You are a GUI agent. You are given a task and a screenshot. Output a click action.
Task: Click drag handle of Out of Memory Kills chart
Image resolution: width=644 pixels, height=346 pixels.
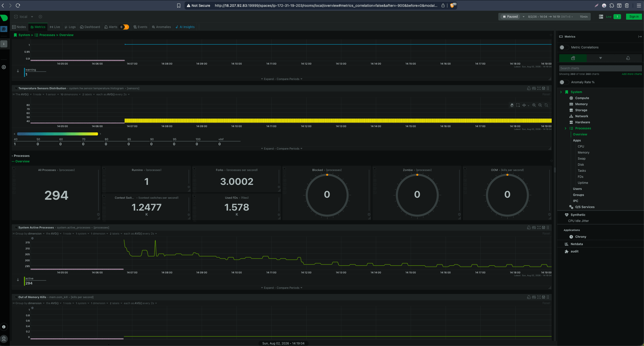tap(548, 297)
